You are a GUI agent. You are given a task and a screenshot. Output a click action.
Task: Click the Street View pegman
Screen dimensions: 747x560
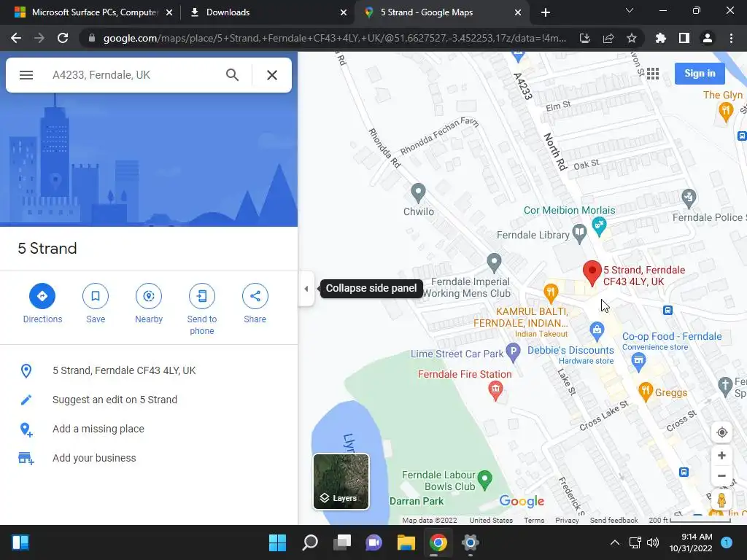pyautogui.click(x=721, y=500)
